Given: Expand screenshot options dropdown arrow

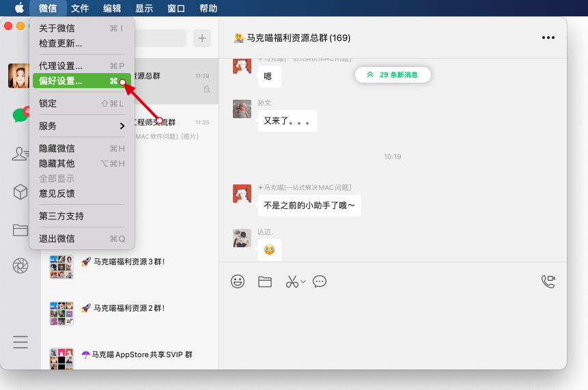Looking at the screenshot, I should click(304, 281).
